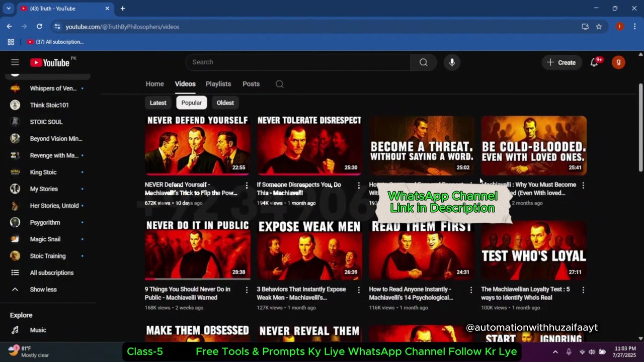Start voice search with microphone icon
The height and width of the screenshot is (362, 644).
[x=452, y=62]
